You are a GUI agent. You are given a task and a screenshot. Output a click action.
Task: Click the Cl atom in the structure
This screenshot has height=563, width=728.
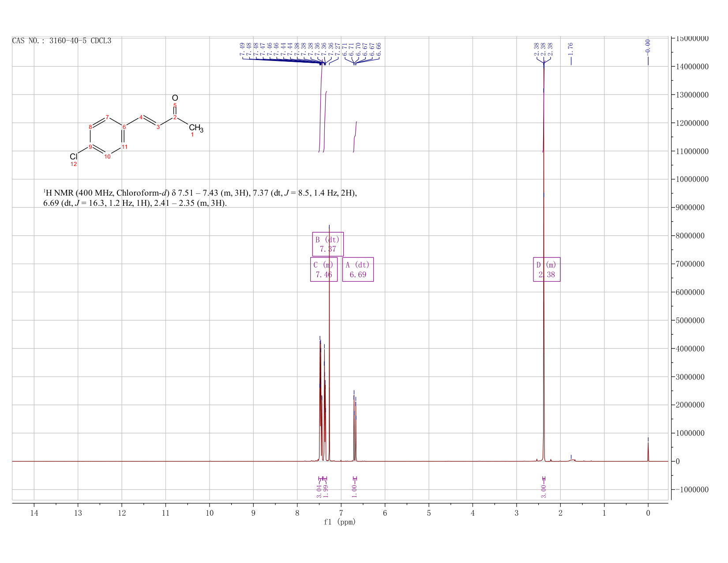74,157
